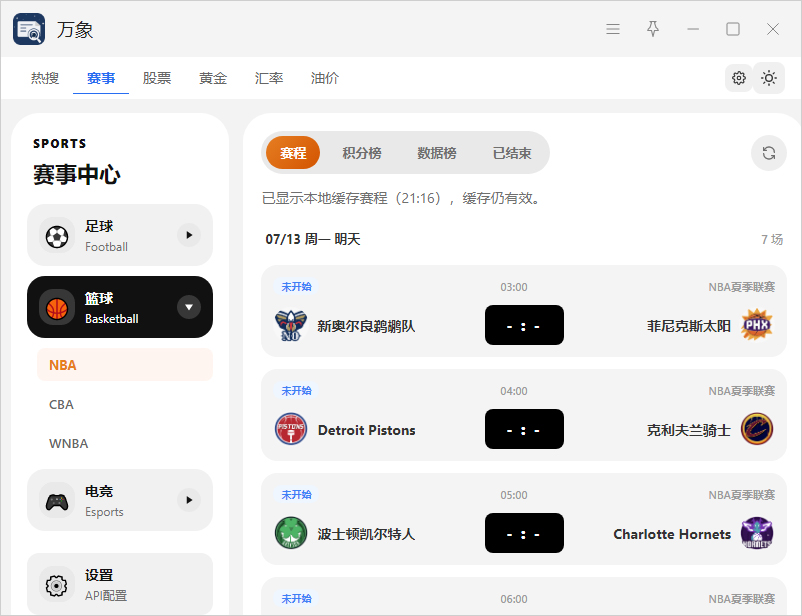Open the hamburger menu icon
This screenshot has width=802, height=616.
coord(613,29)
